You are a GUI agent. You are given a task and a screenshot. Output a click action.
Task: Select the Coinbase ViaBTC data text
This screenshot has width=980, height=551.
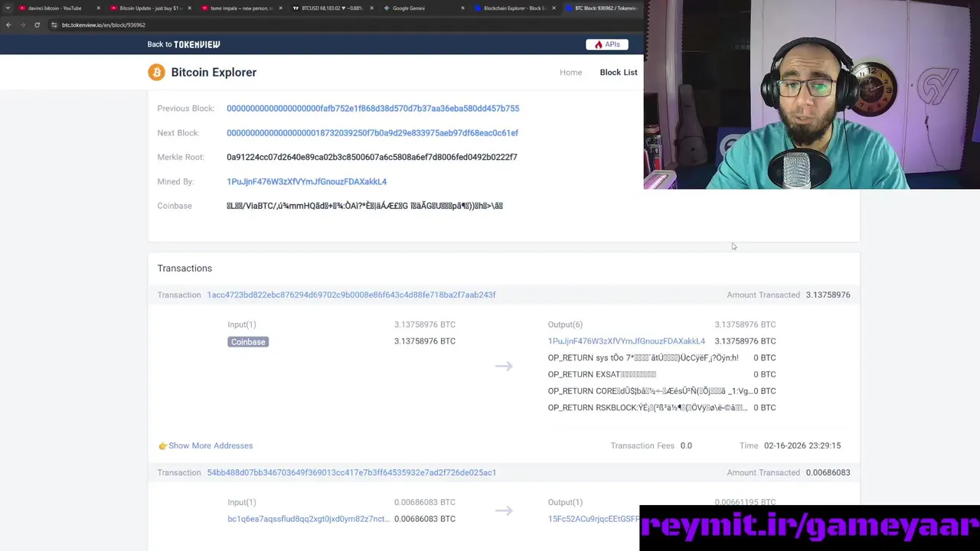[364, 206]
